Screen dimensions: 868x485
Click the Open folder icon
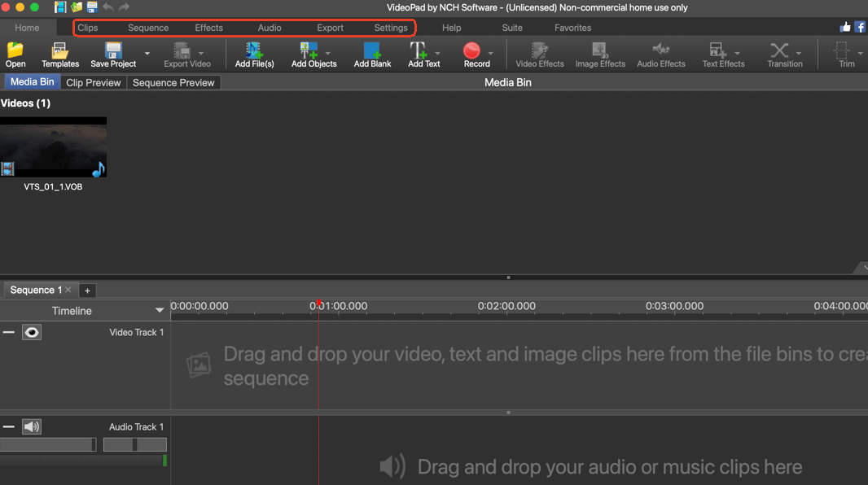click(15, 52)
